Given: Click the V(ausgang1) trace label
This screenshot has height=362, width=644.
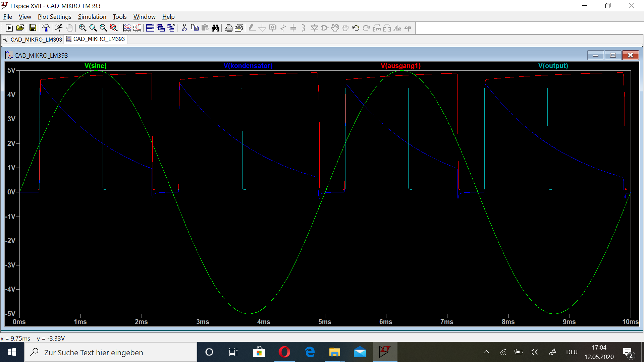Looking at the screenshot, I should [400, 66].
